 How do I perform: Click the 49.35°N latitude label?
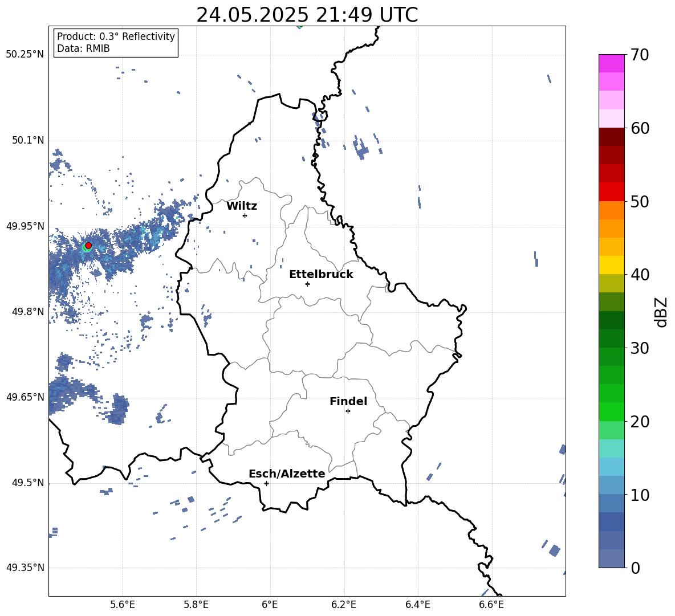[x=25, y=568]
